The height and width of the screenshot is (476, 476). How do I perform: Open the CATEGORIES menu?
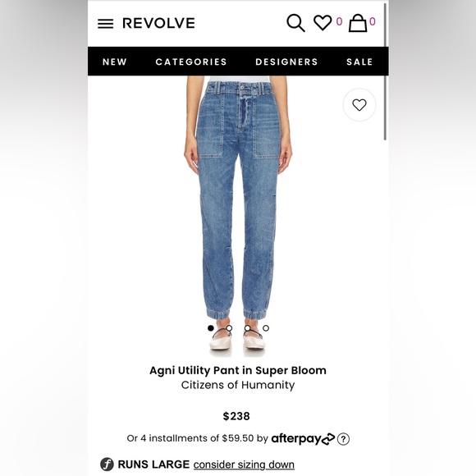(x=191, y=62)
